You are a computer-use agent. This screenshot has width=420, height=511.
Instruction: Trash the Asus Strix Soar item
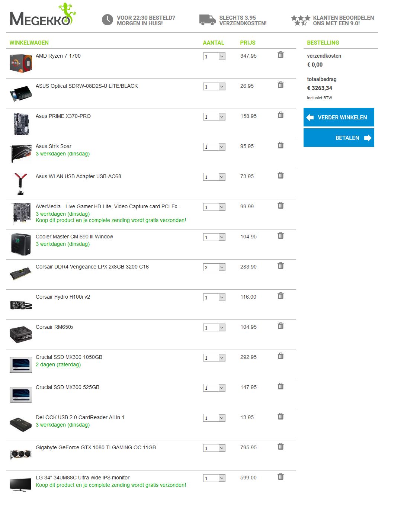280,145
